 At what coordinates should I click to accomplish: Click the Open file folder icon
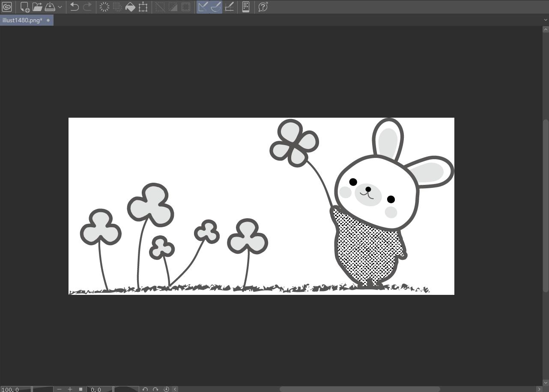point(37,7)
